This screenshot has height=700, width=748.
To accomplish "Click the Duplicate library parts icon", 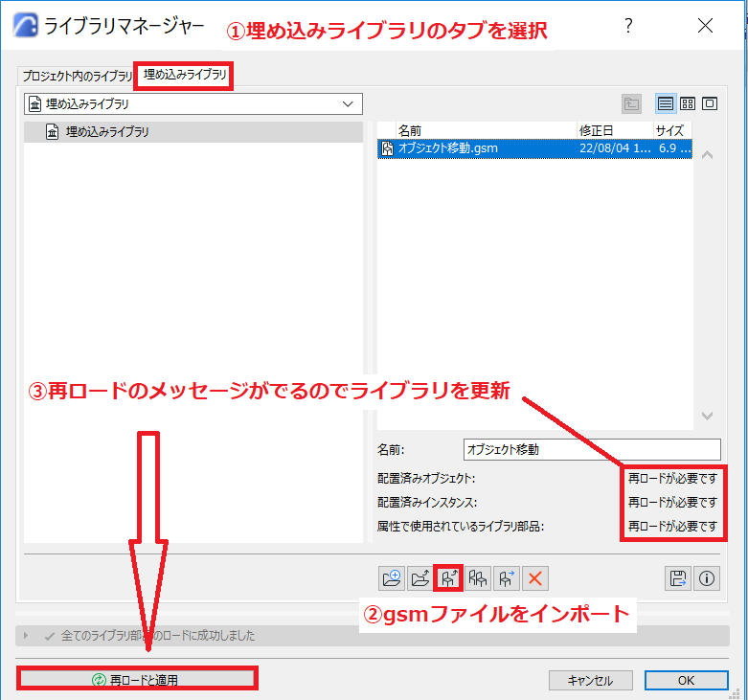I will 478,578.
